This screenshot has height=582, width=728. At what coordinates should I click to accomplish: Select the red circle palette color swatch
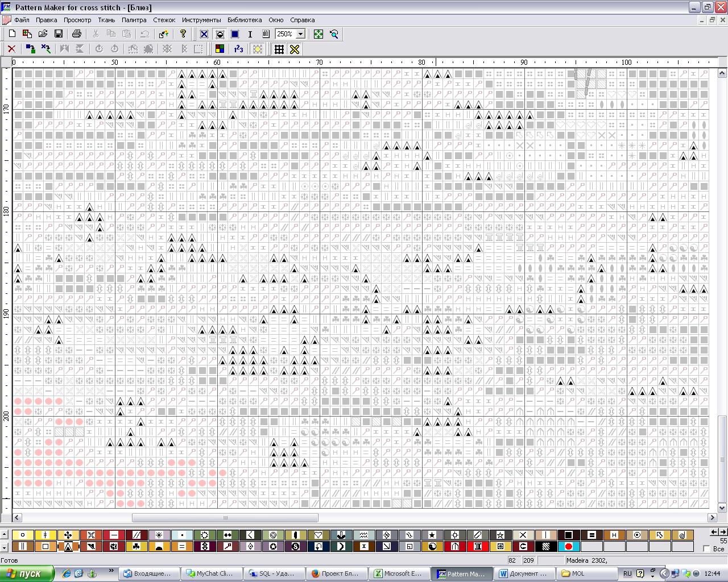point(568,547)
